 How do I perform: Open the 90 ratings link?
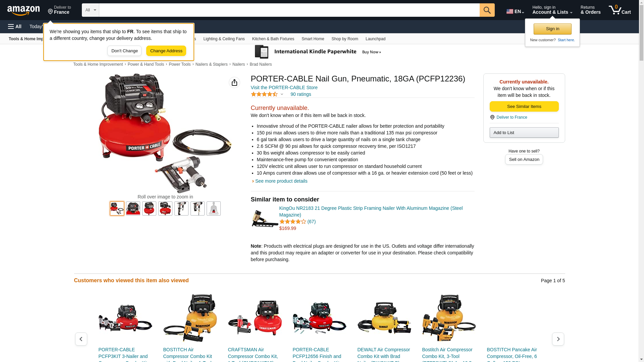click(301, 94)
